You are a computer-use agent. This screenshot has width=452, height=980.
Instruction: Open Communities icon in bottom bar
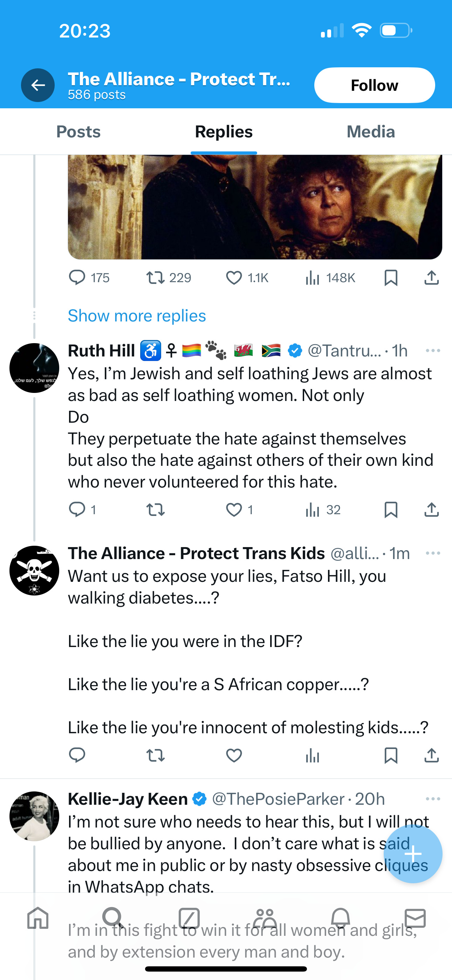pyautogui.click(x=265, y=918)
